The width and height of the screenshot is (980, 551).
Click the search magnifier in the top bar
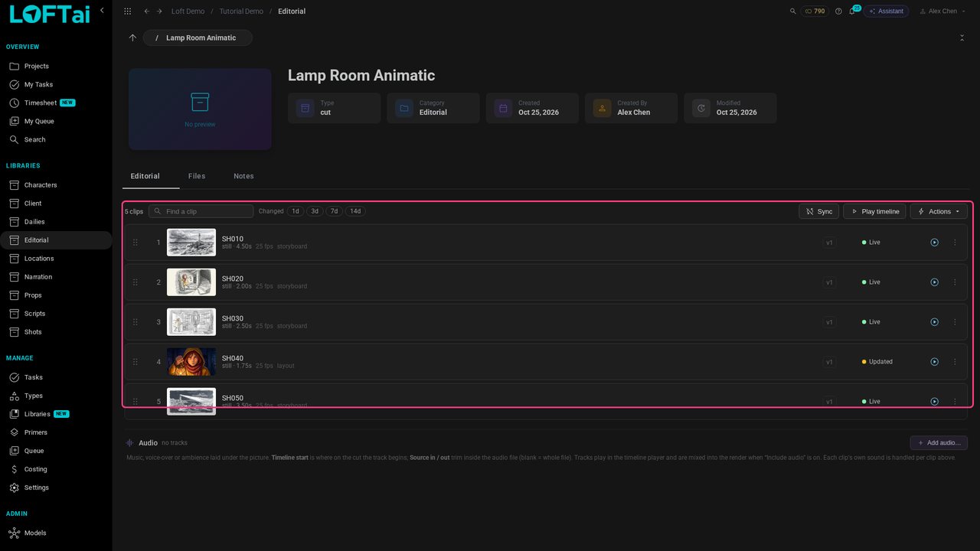pyautogui.click(x=792, y=11)
